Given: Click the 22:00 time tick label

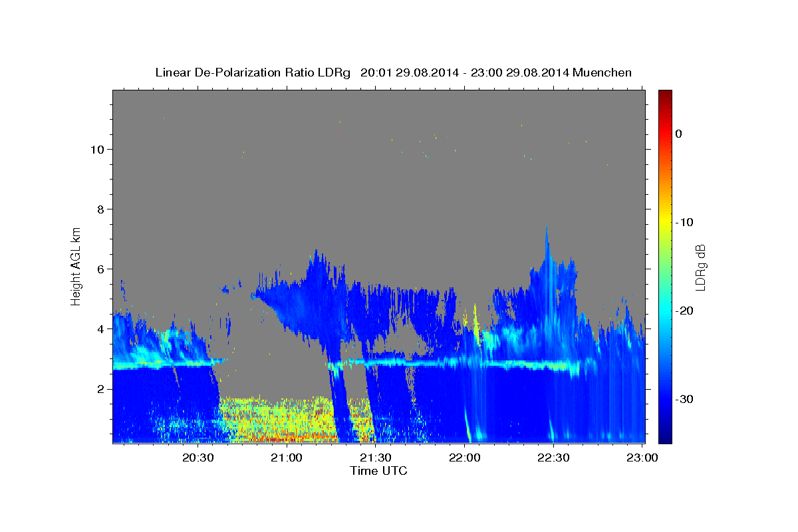Looking at the screenshot, I should (x=464, y=458).
